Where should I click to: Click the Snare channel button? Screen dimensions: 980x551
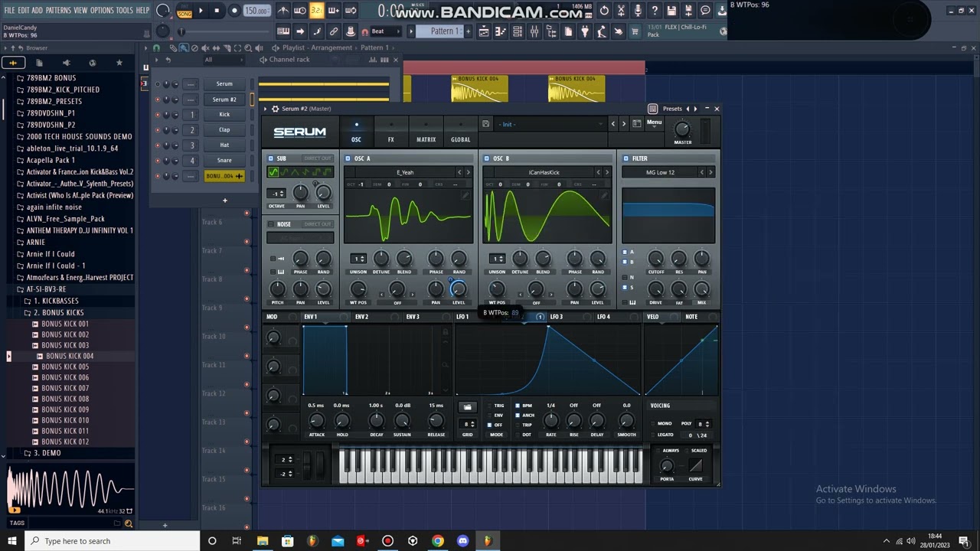[224, 161]
